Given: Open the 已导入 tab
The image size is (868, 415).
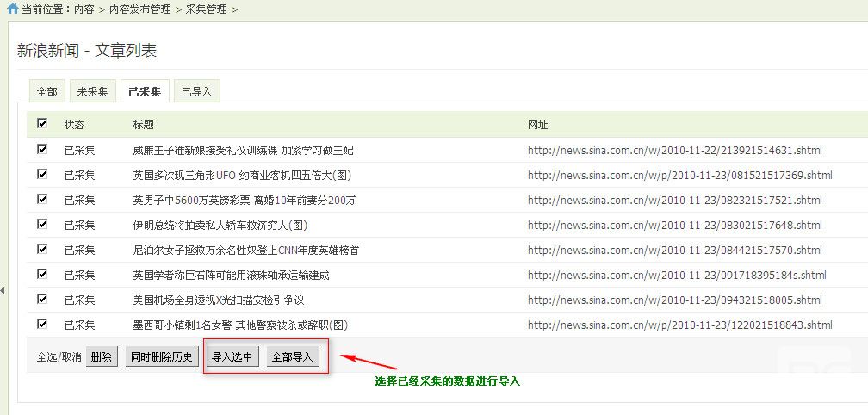Looking at the screenshot, I should point(196,91).
